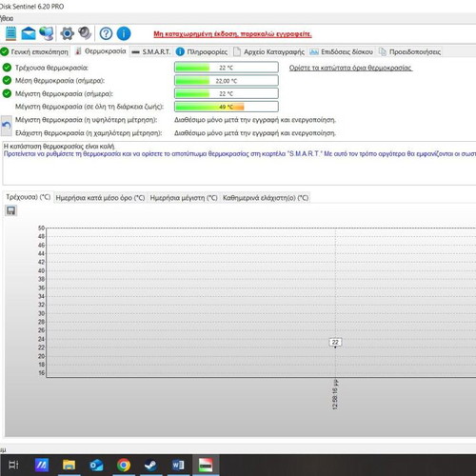Click today's maximum temperature 22 °C bar

click(227, 93)
